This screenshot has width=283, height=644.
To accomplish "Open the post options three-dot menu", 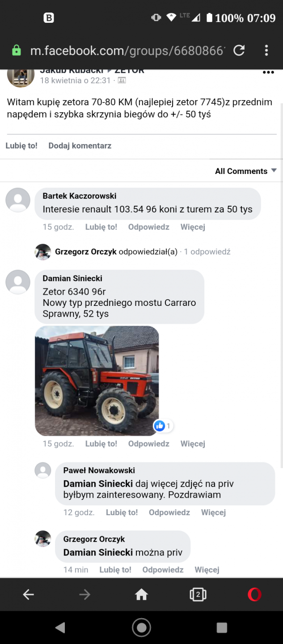I will point(268,72).
